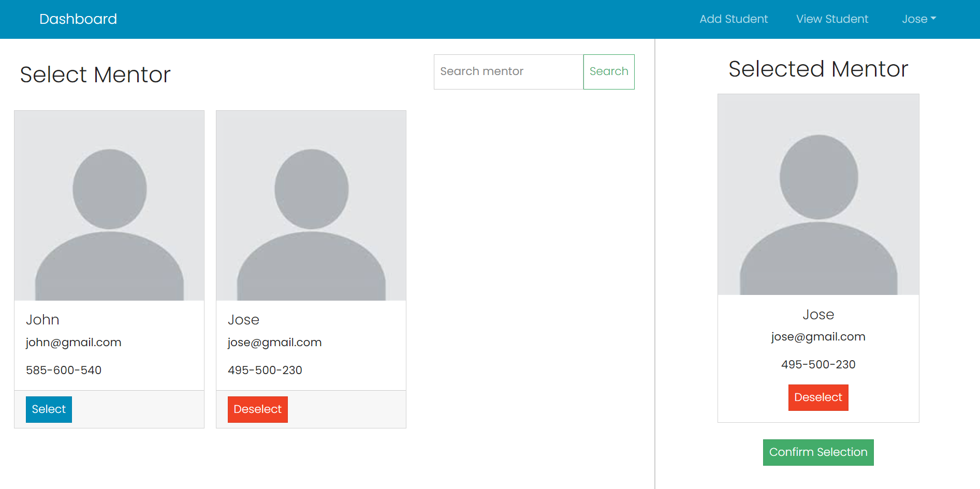Click the Select Mentor page heading
This screenshot has width=980, height=489.
[x=95, y=75]
